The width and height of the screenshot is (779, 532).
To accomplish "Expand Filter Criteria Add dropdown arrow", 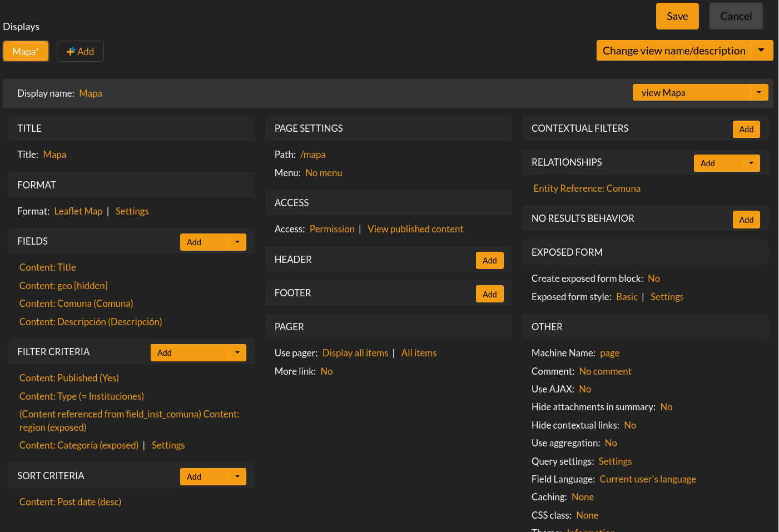I will pos(237,352).
